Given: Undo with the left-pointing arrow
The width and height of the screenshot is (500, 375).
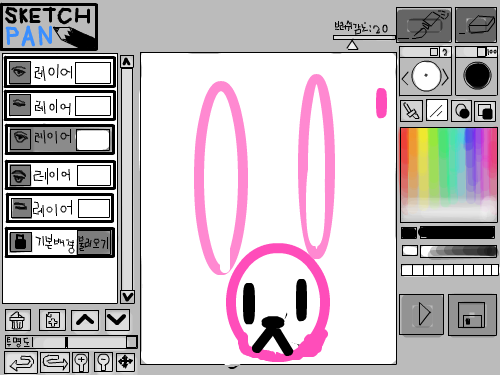Looking at the screenshot, I should point(21,362).
